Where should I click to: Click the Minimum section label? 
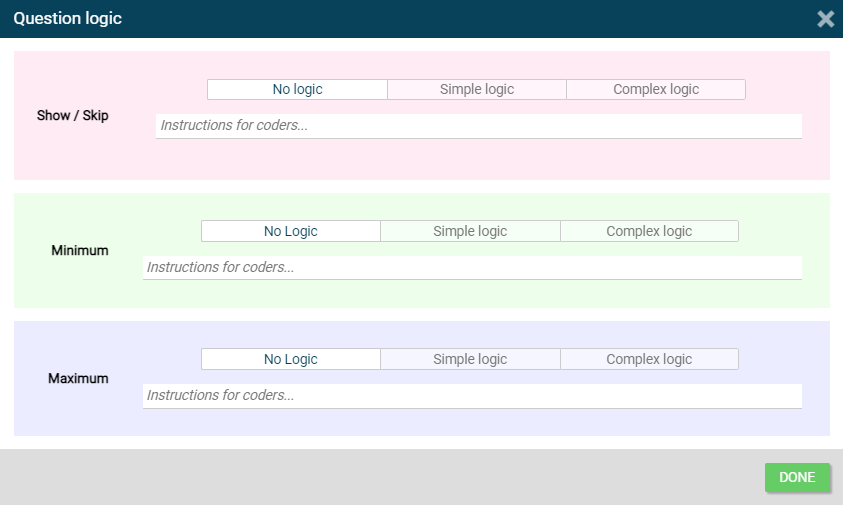[80, 251]
